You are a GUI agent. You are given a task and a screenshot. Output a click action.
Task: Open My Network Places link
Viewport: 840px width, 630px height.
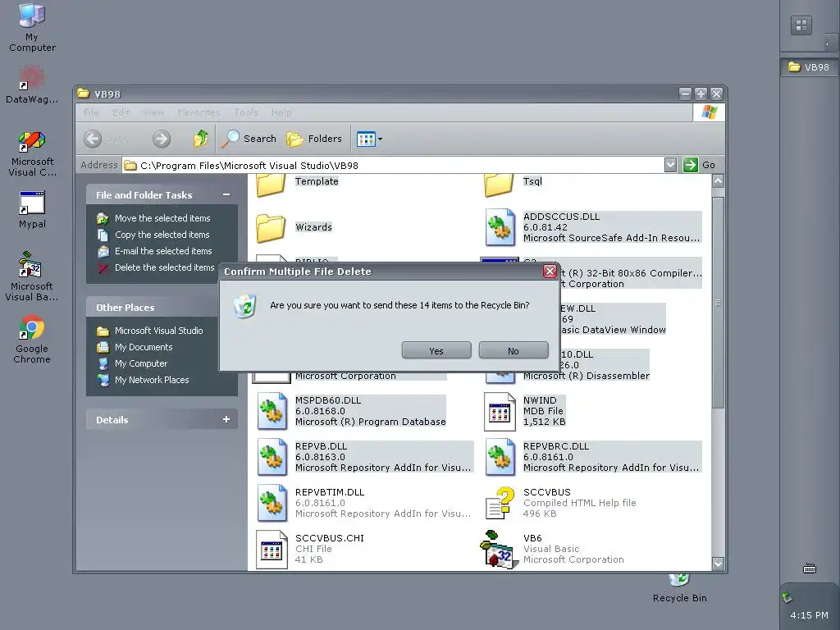pos(152,380)
